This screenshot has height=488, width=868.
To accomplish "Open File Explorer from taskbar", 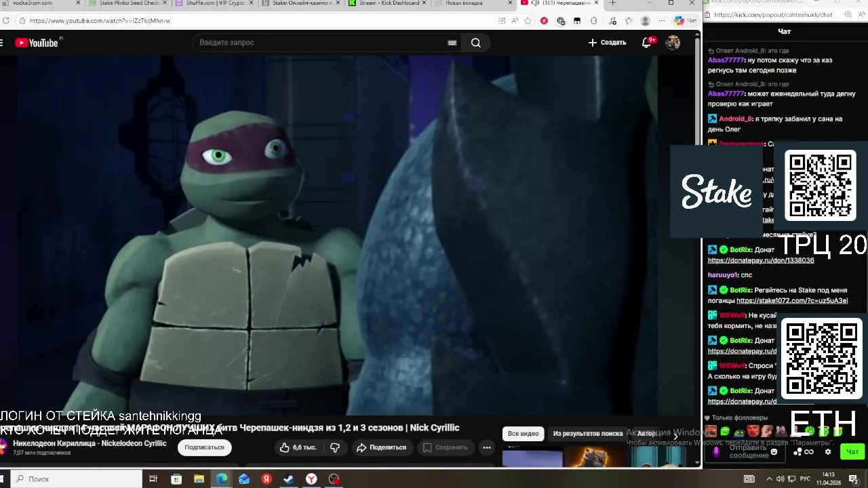I will click(x=199, y=479).
